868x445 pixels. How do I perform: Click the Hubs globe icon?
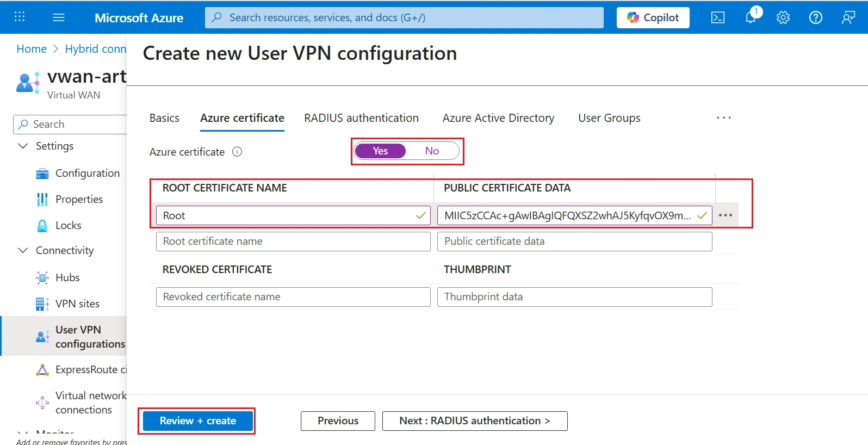coord(42,278)
